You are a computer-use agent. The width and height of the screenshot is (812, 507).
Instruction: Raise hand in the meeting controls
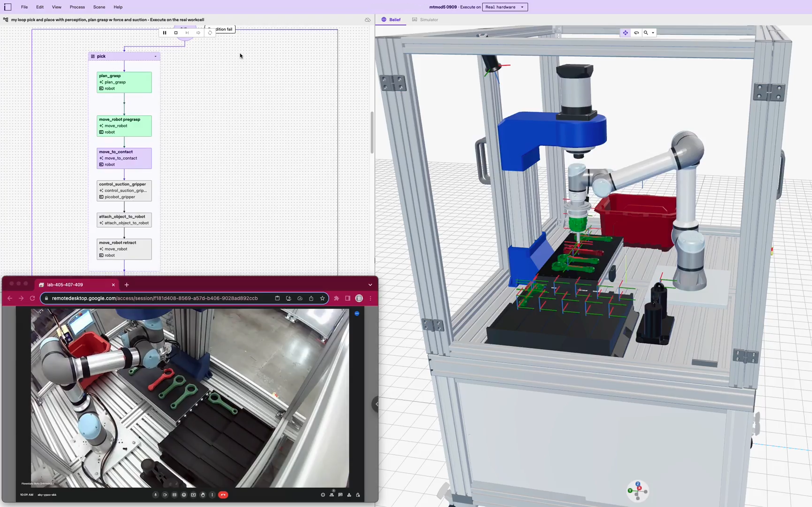click(x=203, y=495)
